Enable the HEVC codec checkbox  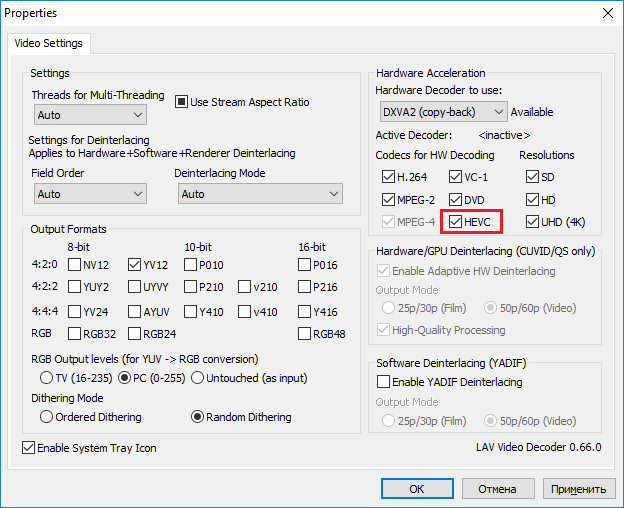coord(455,221)
